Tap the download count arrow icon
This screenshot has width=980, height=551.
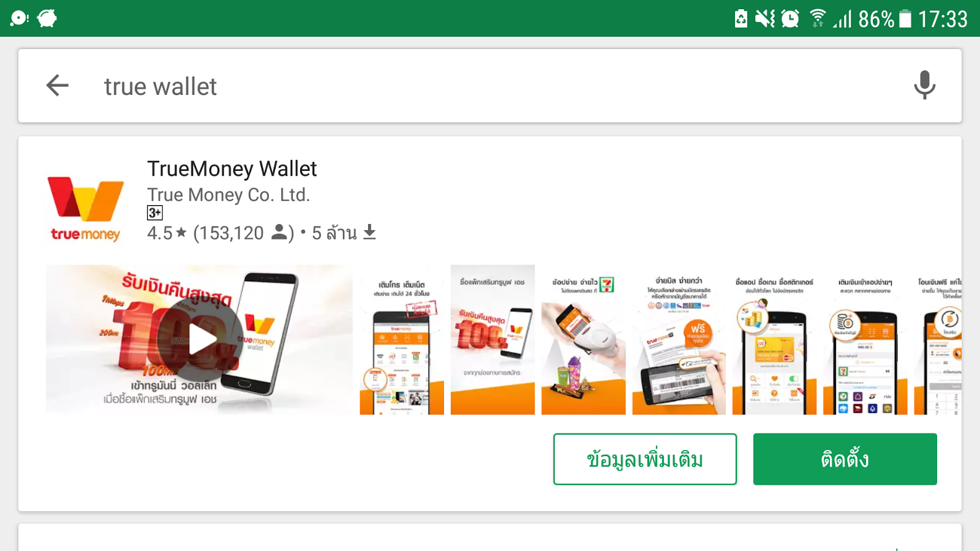click(369, 232)
